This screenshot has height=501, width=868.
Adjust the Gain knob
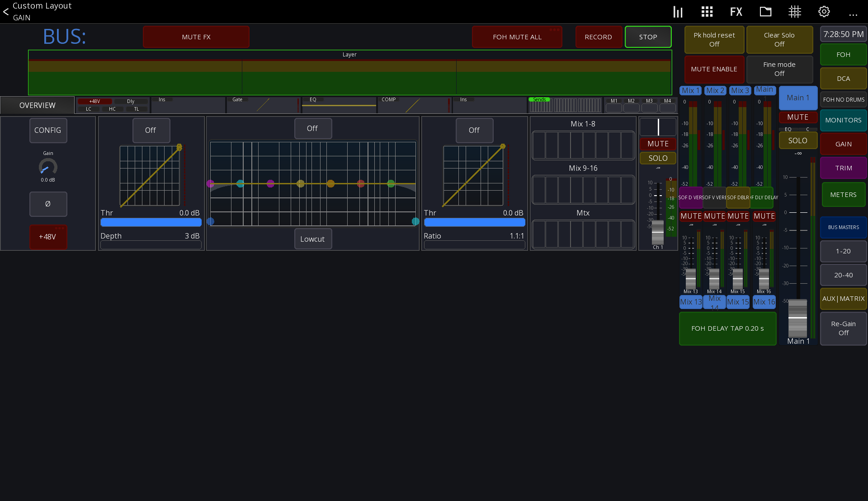48,167
